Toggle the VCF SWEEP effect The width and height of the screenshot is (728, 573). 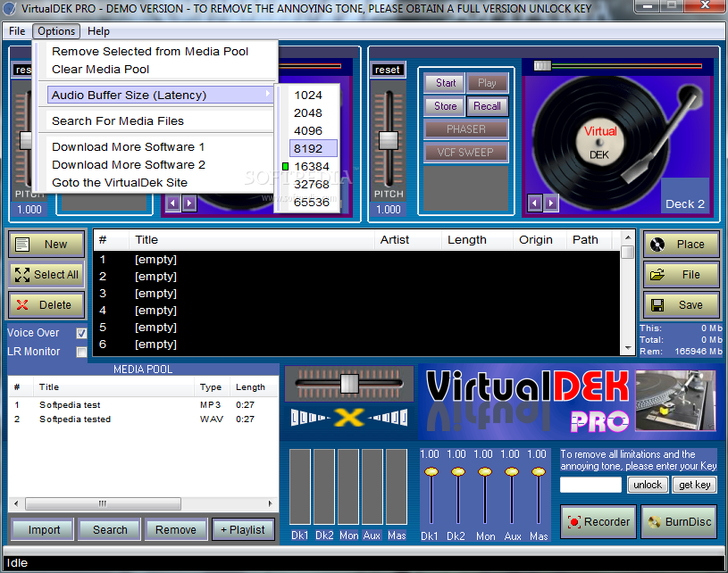466,153
